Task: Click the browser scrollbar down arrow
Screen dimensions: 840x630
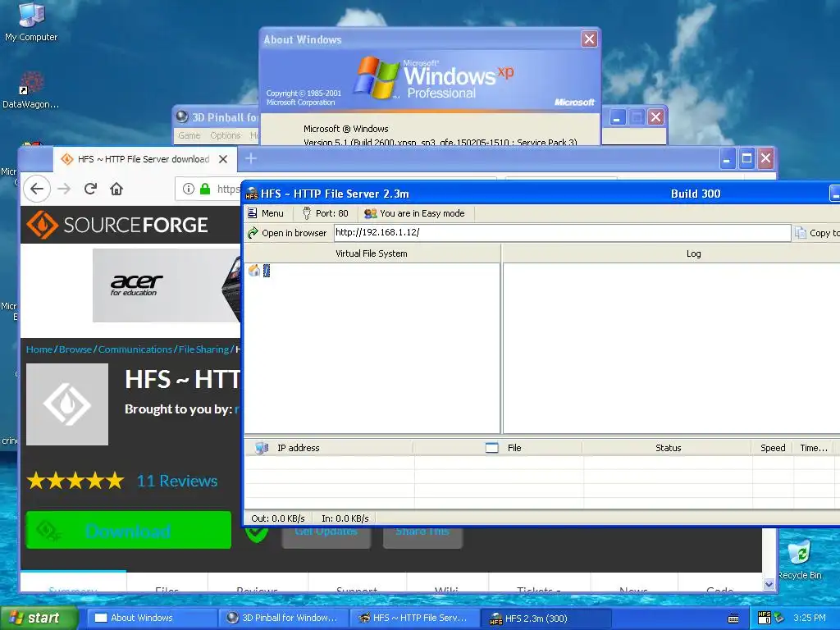Action: click(x=769, y=584)
